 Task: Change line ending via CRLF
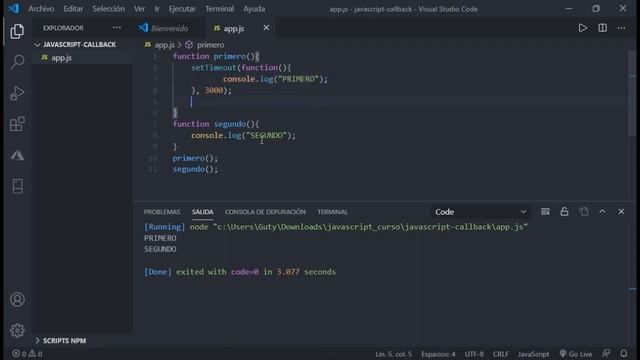point(500,354)
